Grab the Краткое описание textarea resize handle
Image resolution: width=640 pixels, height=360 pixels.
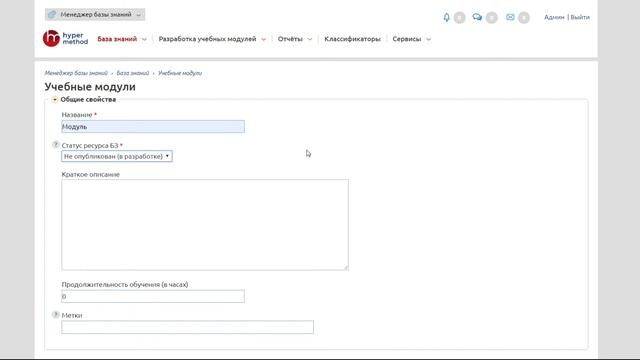[346, 267]
